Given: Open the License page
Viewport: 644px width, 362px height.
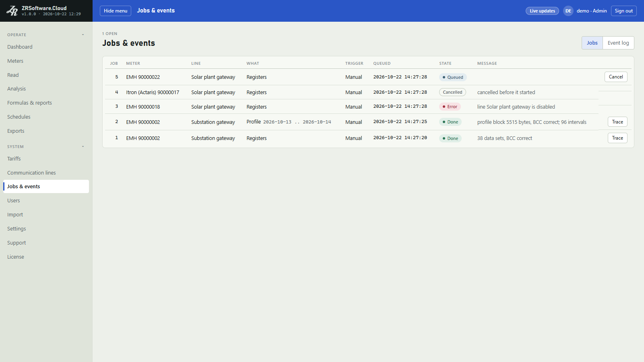Looking at the screenshot, I should point(46,257).
